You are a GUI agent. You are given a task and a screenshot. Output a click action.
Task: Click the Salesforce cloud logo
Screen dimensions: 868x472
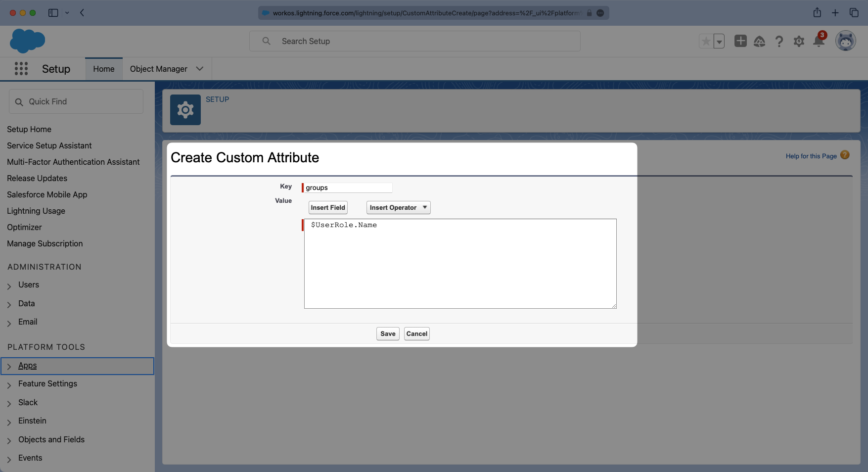tap(27, 41)
